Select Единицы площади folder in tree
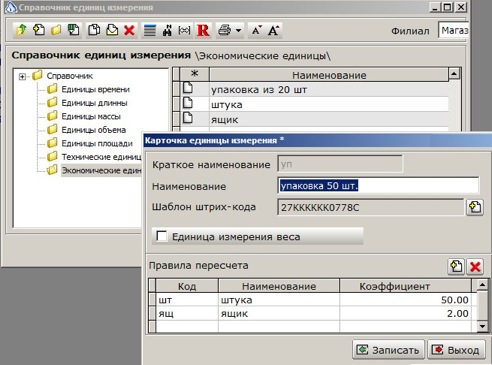The width and height of the screenshot is (492, 365). 97,143
